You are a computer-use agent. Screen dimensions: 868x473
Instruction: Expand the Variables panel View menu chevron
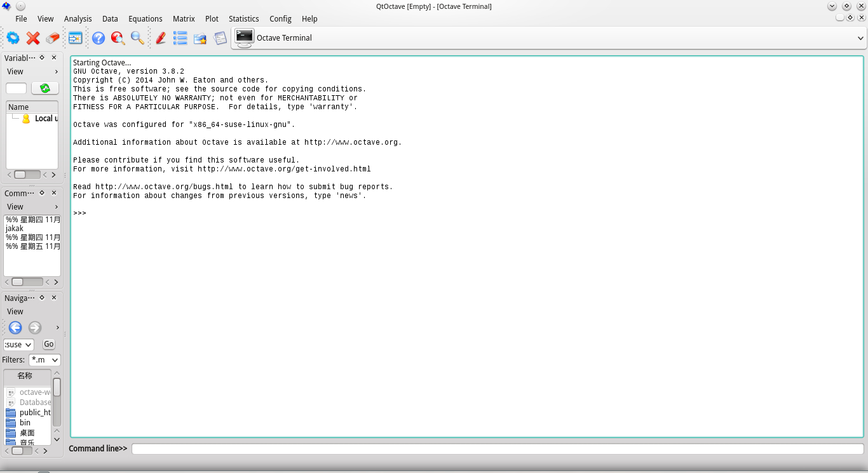coord(57,72)
